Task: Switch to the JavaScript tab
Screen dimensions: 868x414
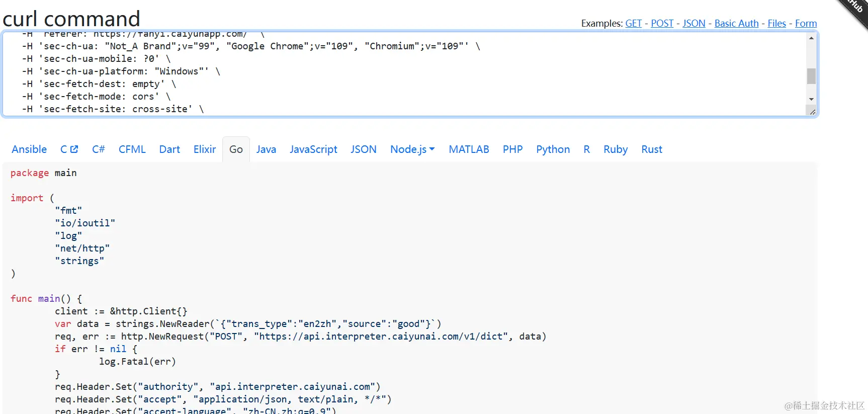Action: coord(313,149)
